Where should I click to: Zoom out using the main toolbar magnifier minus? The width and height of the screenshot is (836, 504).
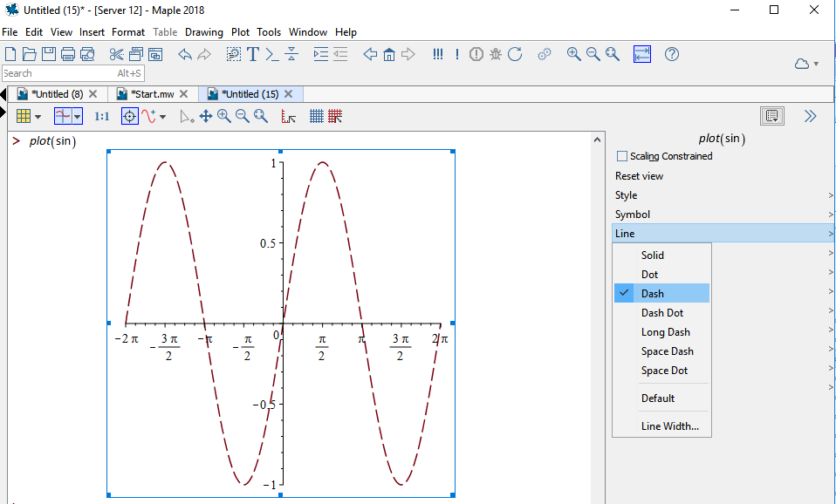[593, 54]
